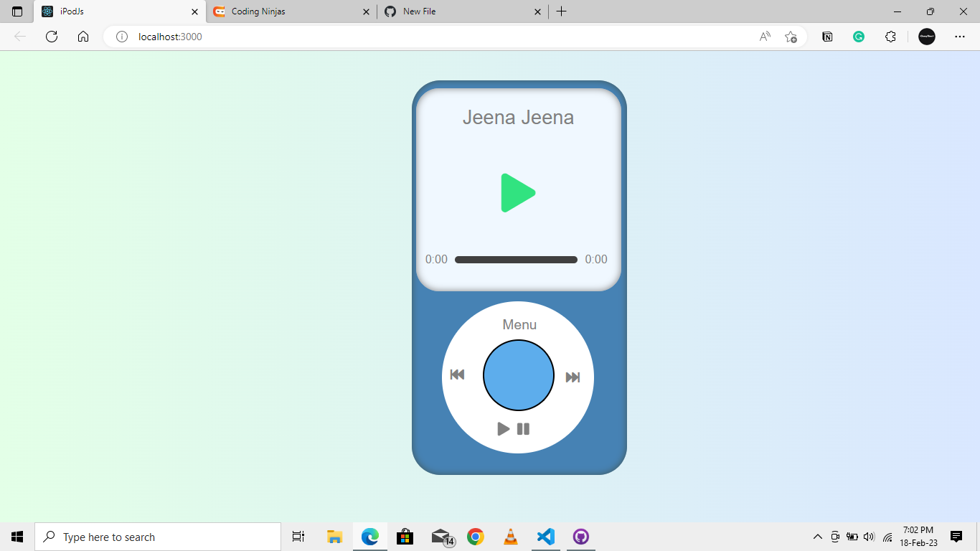Show hidden icons in the system tray

[x=817, y=537]
